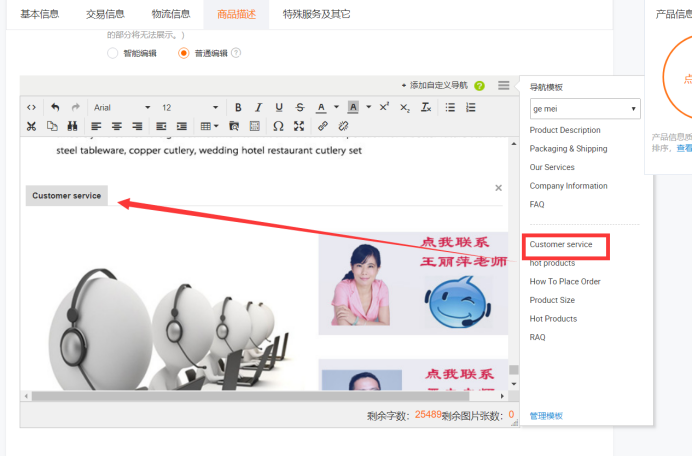Undo the last edit
This screenshot has width=692, height=457.
click(x=55, y=107)
